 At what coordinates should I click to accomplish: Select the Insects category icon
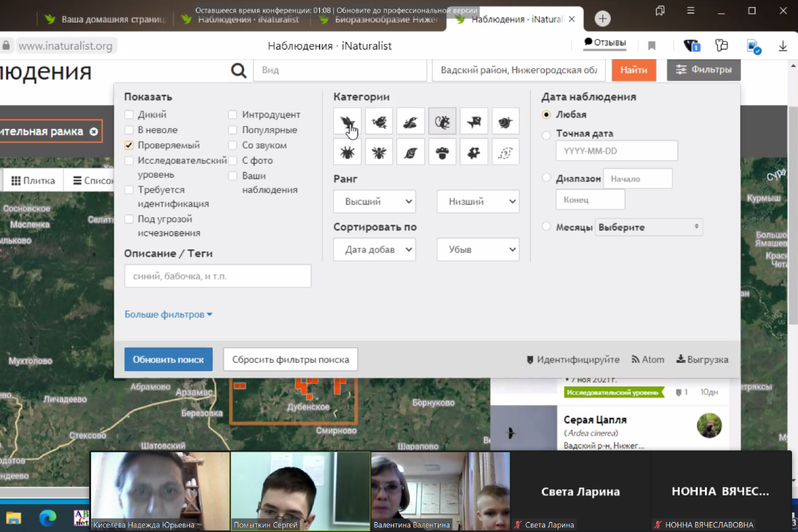point(379,152)
